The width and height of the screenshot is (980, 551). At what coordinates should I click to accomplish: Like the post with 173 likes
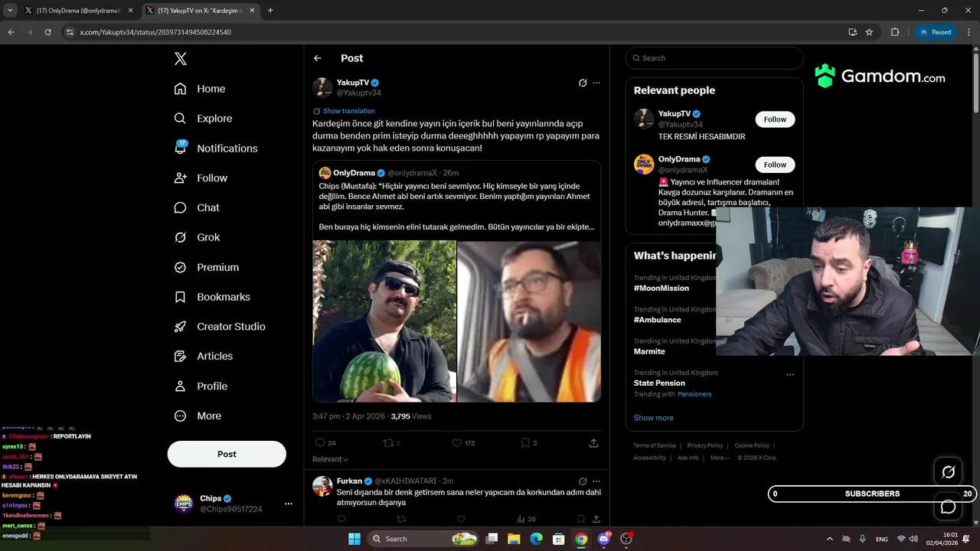(463, 443)
